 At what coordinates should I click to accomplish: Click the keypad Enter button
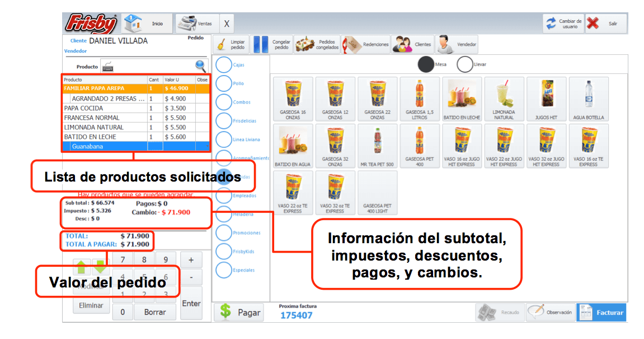click(191, 304)
